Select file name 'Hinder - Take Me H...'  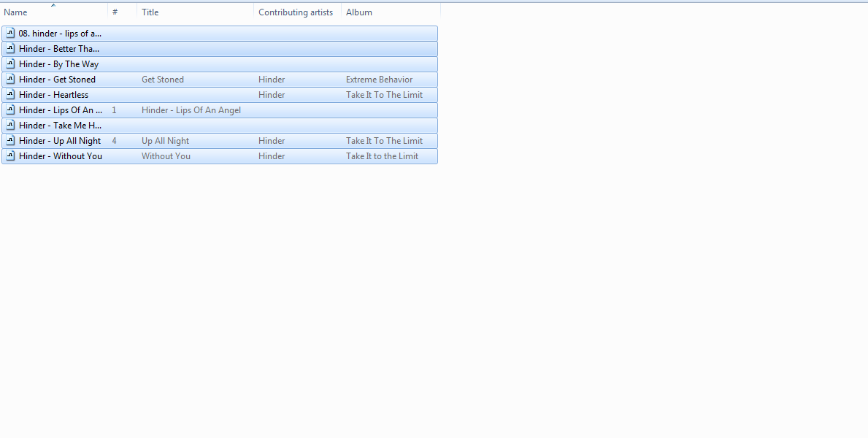click(x=60, y=125)
